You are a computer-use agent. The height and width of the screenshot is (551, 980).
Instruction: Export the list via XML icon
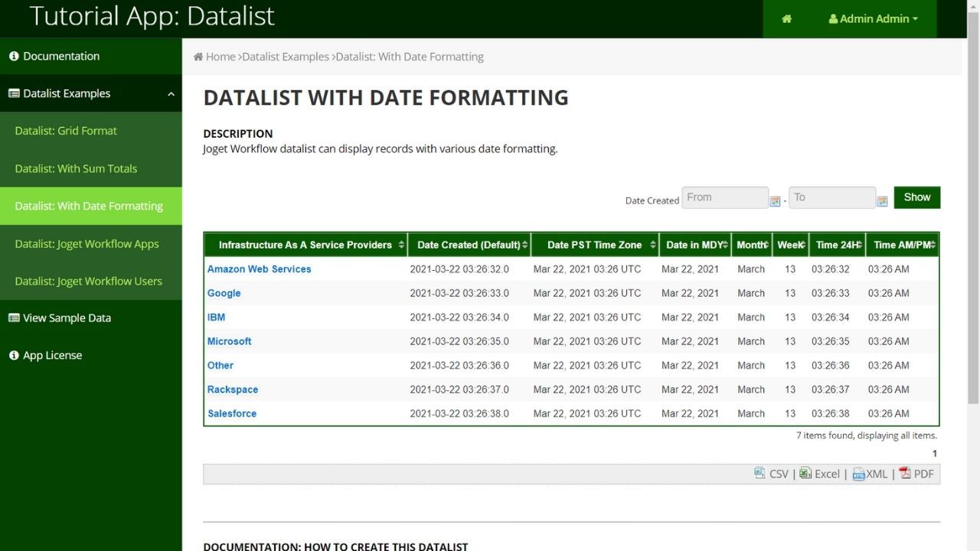858,474
